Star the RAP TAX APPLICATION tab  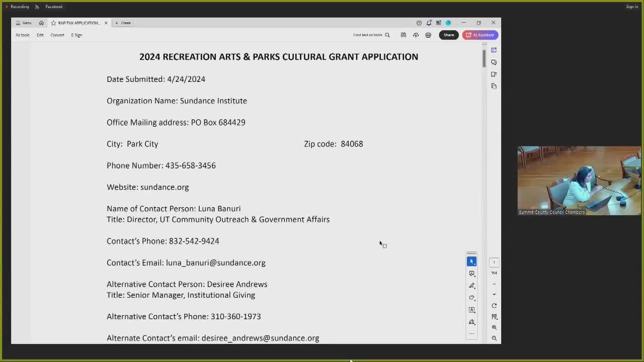click(53, 23)
